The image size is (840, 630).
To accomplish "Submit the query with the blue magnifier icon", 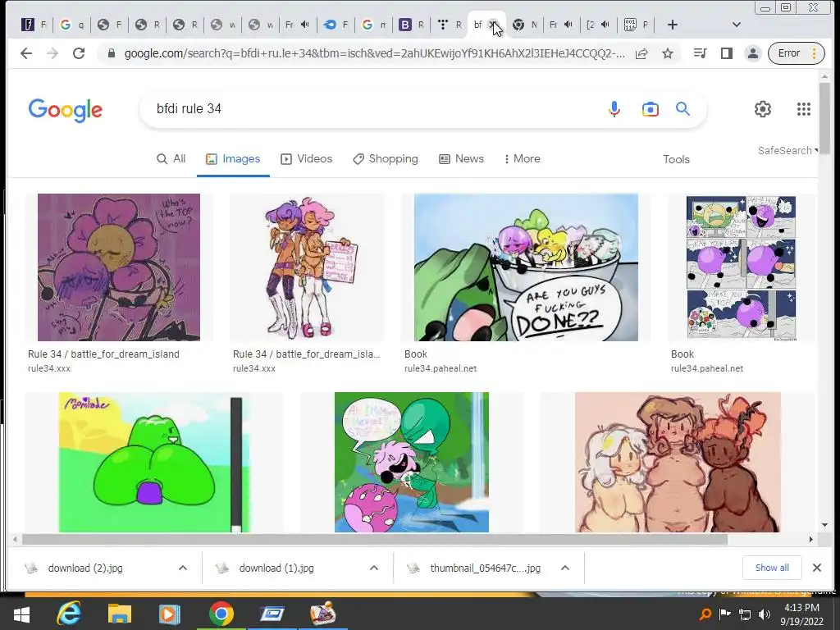I will pyautogui.click(x=682, y=109).
